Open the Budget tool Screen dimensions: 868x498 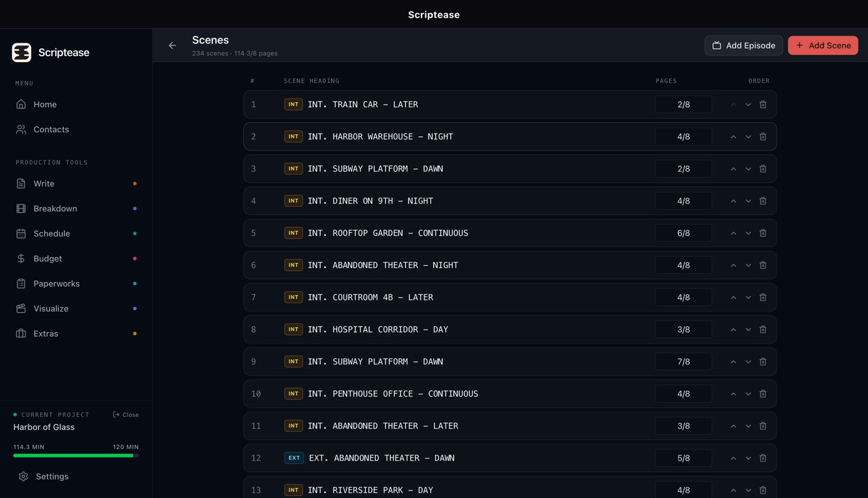[76, 259]
